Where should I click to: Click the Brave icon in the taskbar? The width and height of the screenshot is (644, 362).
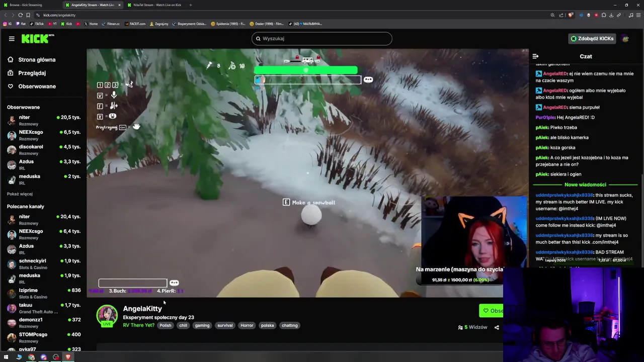[68, 357]
